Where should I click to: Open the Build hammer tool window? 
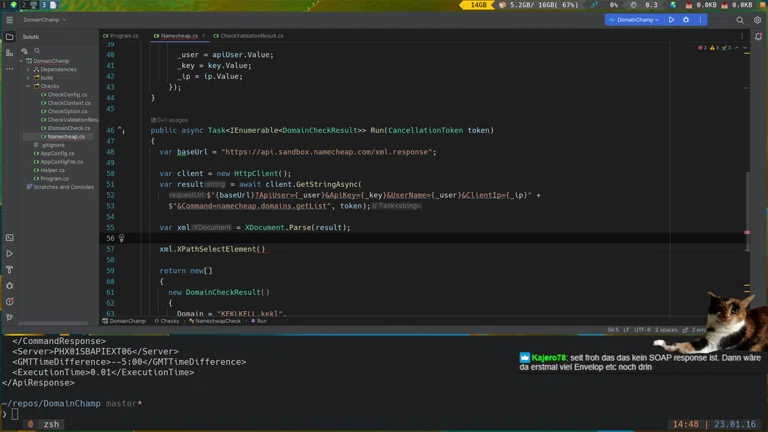tap(9, 270)
